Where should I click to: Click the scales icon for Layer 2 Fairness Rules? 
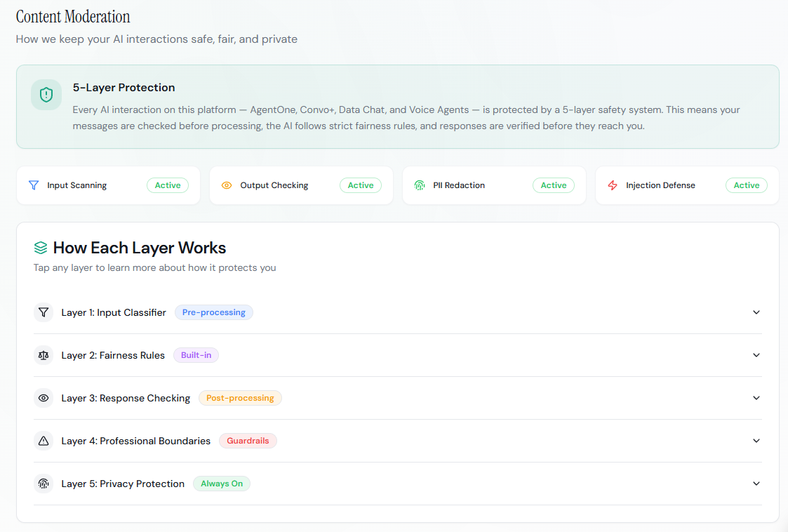44,355
